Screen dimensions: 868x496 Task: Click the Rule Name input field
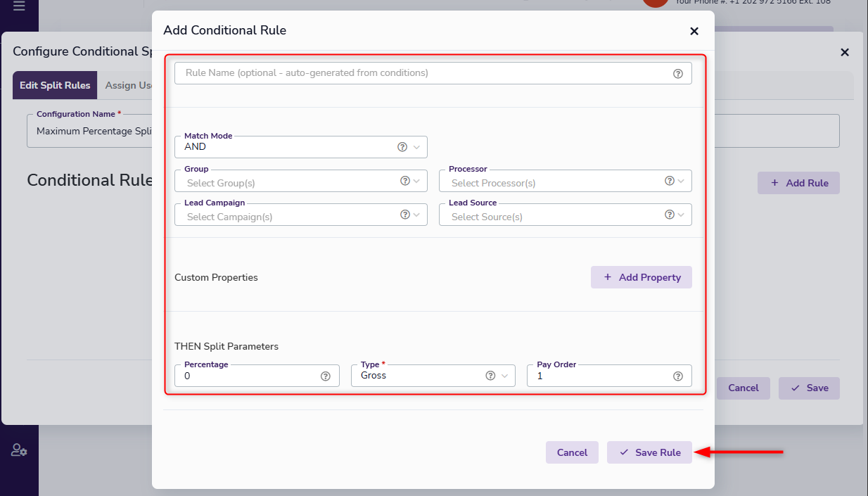(x=422, y=73)
